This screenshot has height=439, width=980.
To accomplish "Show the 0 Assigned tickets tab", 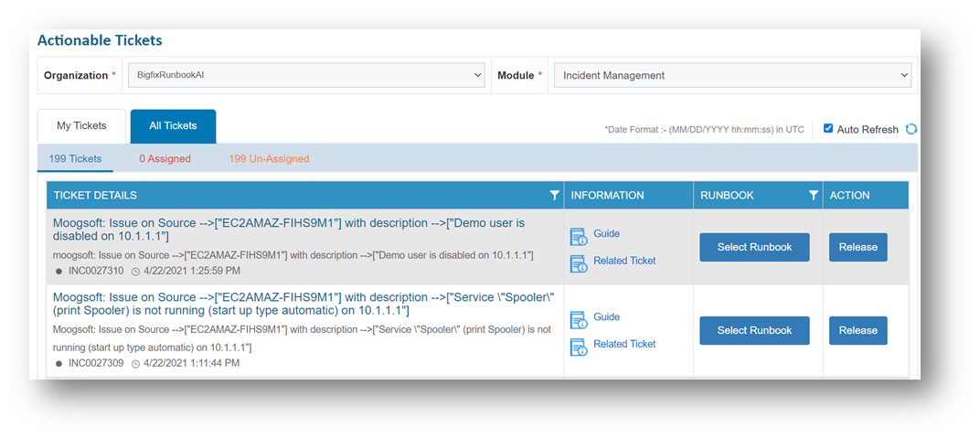I will (165, 159).
